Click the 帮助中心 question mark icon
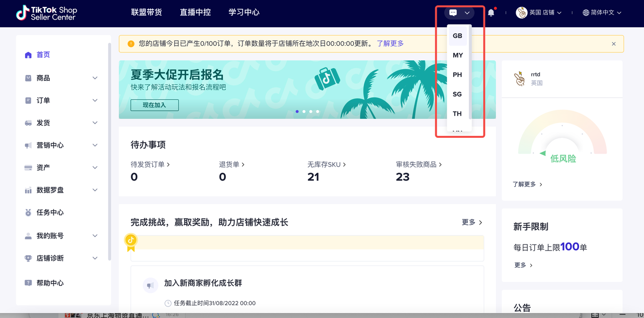The height and width of the screenshot is (318, 644). (28, 283)
